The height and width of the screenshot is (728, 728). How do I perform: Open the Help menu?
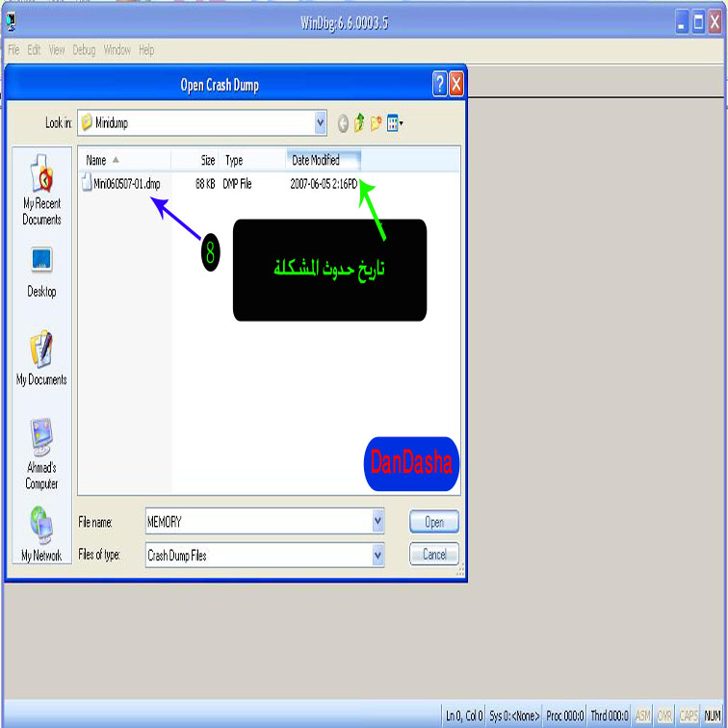(146, 50)
